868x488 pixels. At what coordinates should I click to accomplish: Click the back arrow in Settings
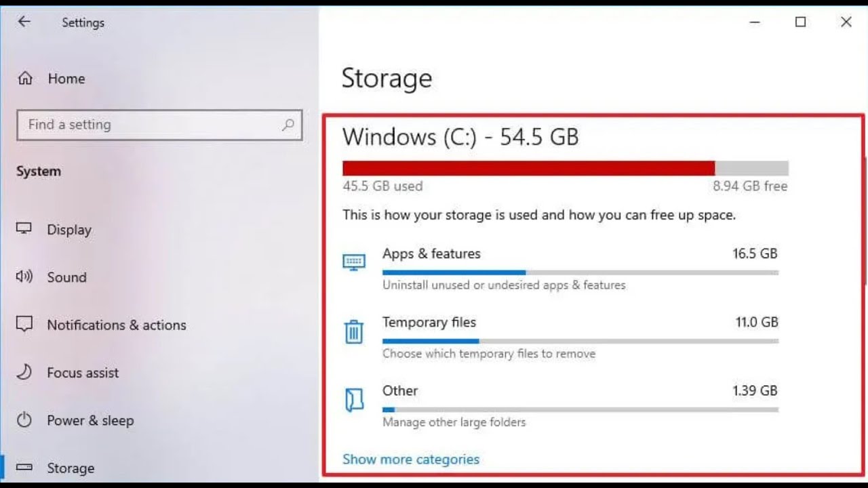coord(24,22)
